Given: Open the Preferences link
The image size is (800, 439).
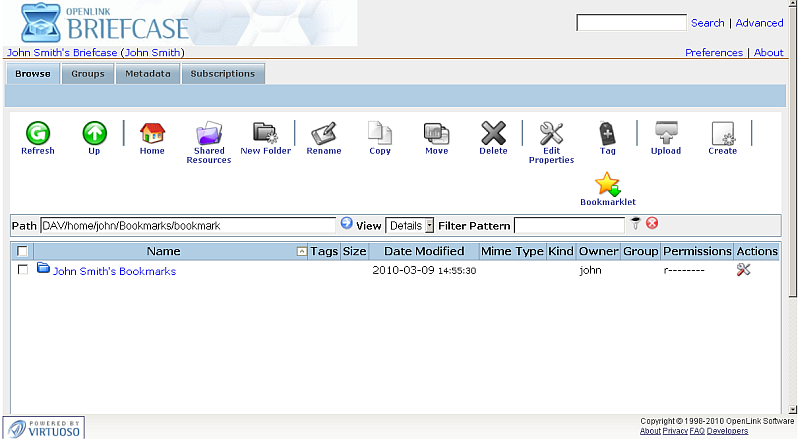Looking at the screenshot, I should (x=714, y=52).
